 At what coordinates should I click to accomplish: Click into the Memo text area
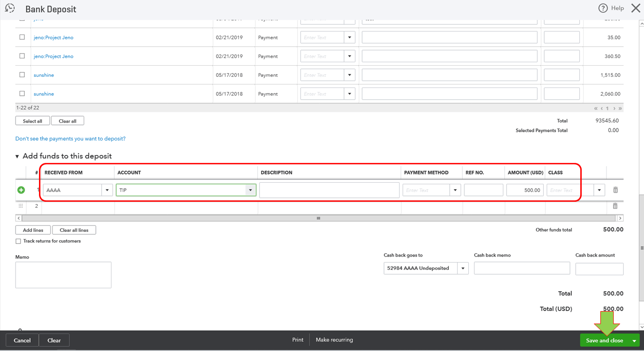(x=63, y=275)
